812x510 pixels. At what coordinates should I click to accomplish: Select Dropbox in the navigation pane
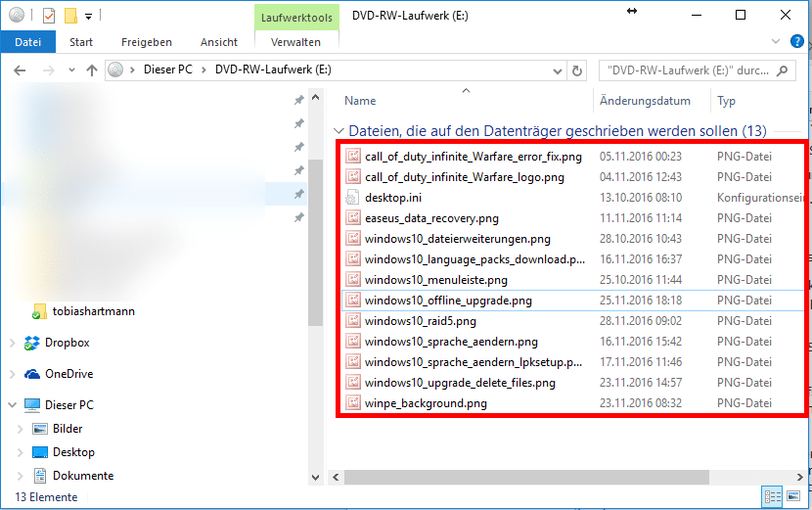click(67, 343)
